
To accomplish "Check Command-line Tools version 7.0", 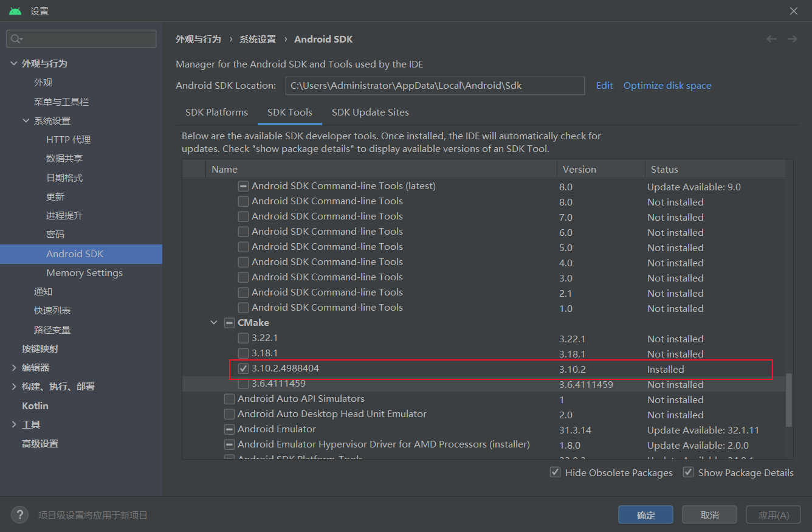I will tap(243, 216).
